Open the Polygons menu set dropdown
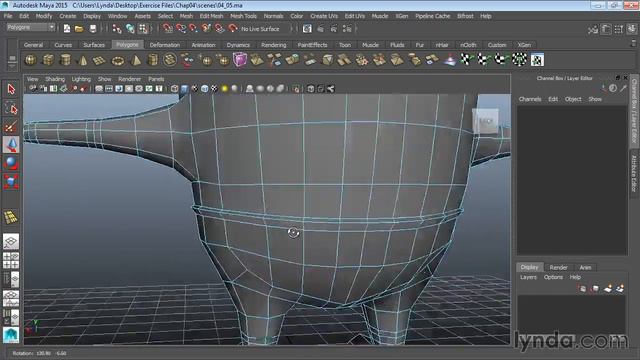Viewport: 640px width, 360px height. (x=31, y=27)
